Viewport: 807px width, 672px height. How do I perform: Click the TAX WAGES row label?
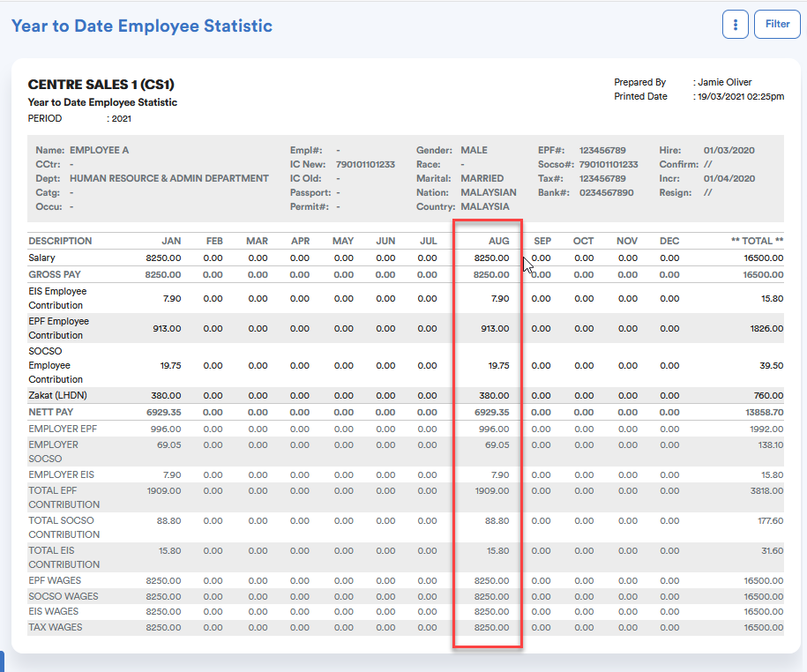click(55, 627)
